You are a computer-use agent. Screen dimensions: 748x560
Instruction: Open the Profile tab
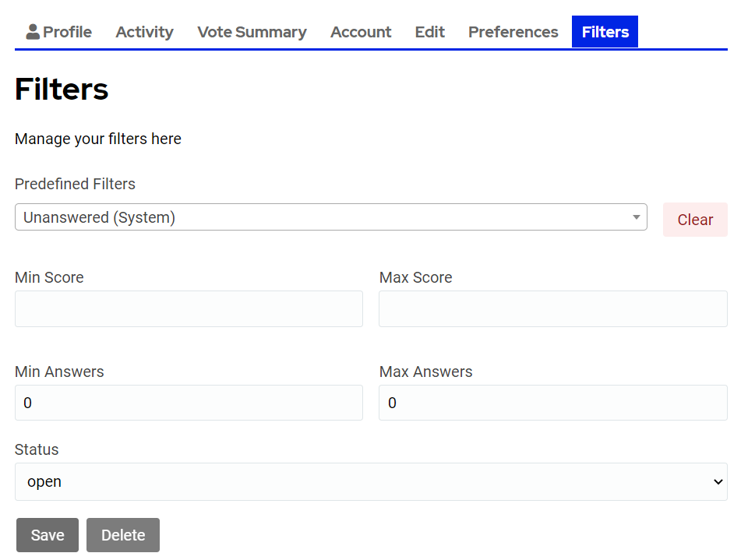click(58, 32)
